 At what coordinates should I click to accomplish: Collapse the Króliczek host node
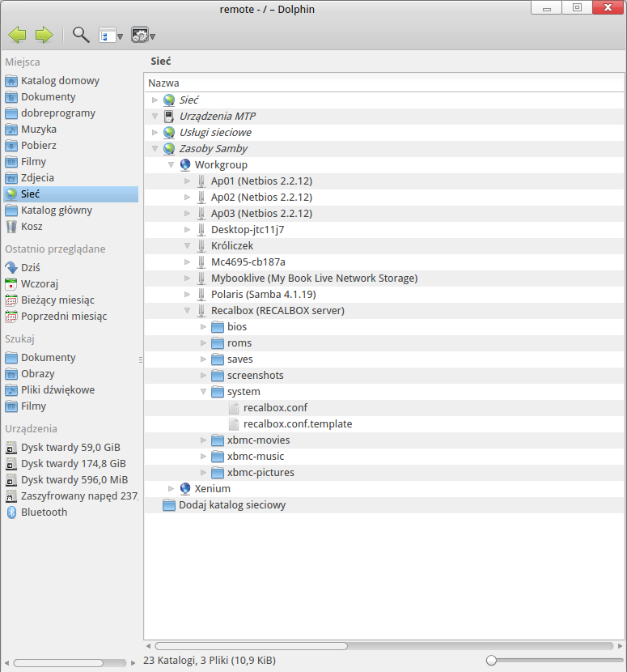click(187, 246)
